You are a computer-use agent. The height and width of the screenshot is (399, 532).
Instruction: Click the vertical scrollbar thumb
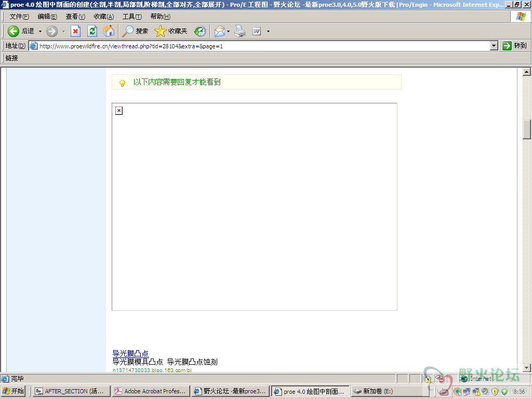click(x=527, y=129)
